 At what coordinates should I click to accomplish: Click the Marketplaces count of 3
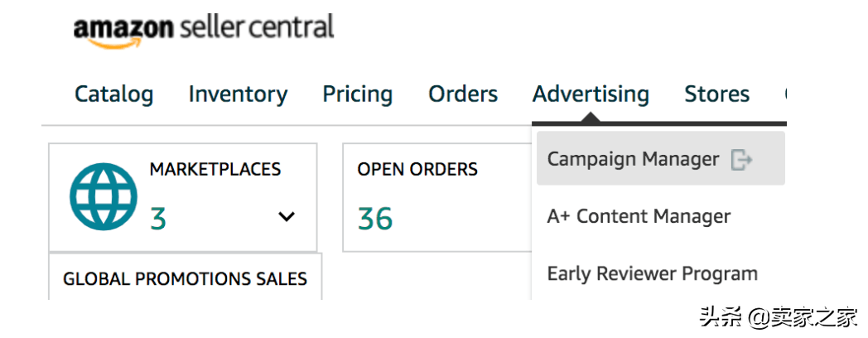point(158,219)
